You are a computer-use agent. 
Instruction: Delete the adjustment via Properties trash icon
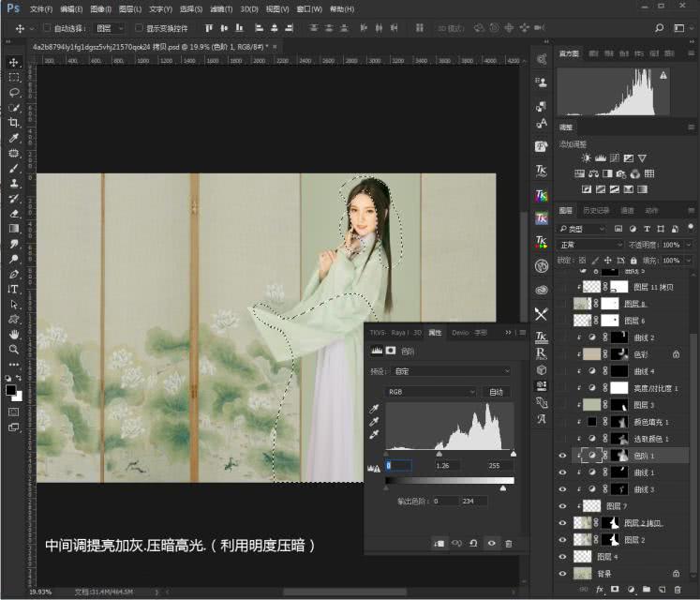point(509,543)
